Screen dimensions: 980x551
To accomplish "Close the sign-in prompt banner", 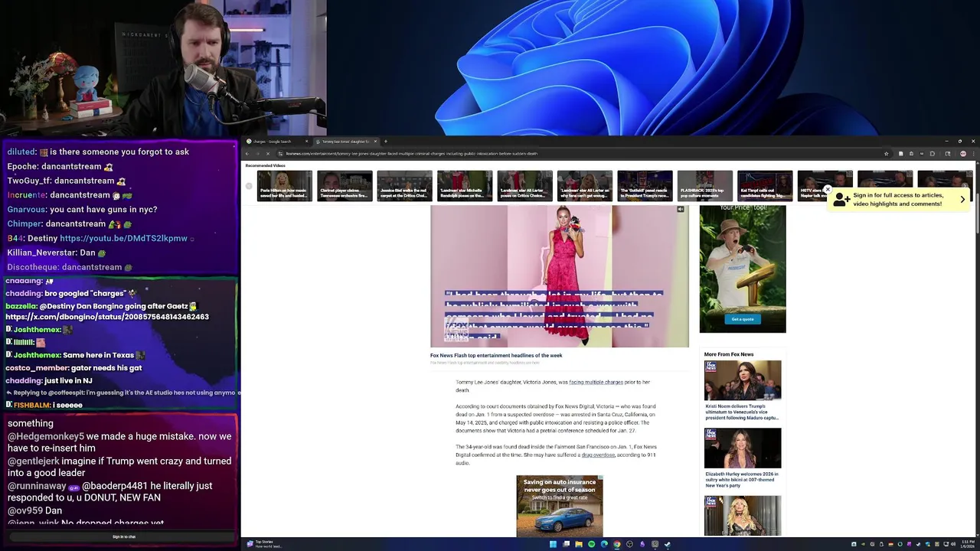I will click(x=828, y=189).
